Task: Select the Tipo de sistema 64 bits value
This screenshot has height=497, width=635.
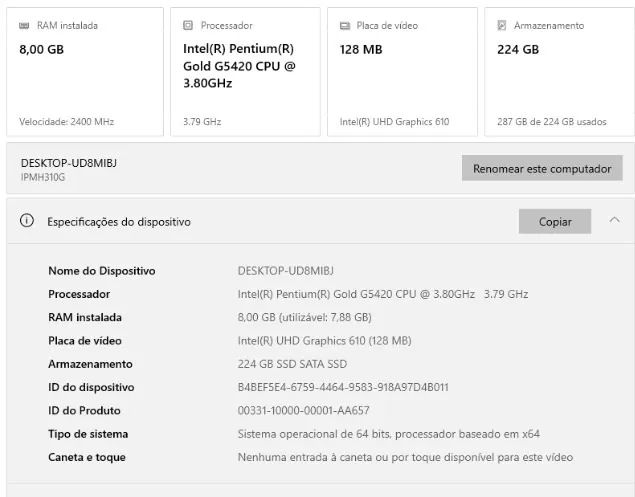Action: point(388,434)
